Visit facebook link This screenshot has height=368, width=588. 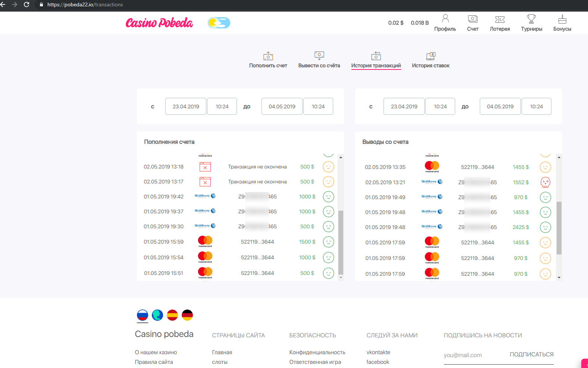coord(378,362)
